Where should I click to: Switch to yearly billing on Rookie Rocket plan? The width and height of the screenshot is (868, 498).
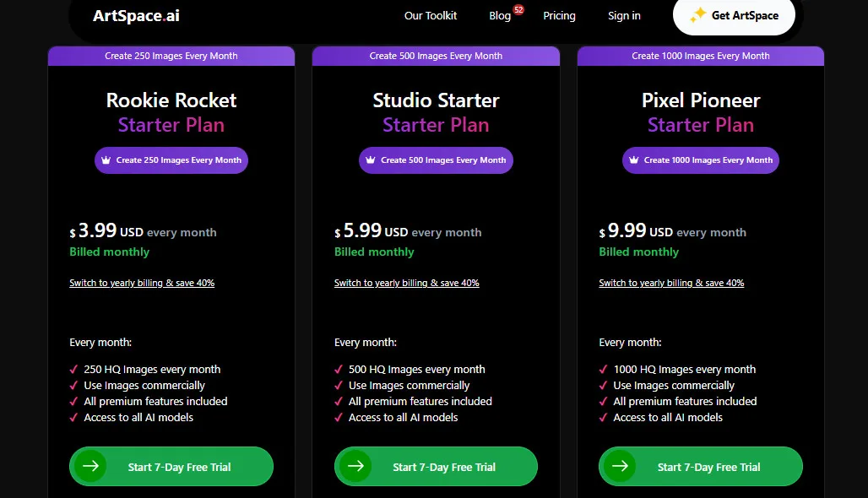click(142, 283)
